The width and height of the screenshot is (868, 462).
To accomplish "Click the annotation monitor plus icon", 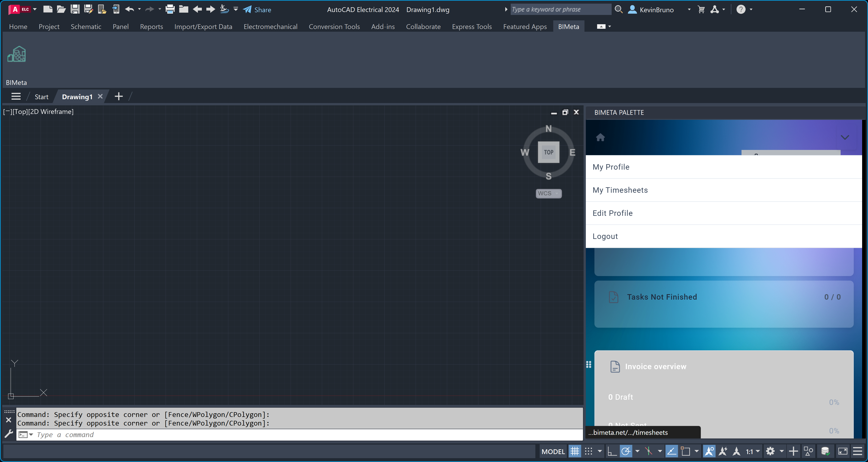I will 794,451.
